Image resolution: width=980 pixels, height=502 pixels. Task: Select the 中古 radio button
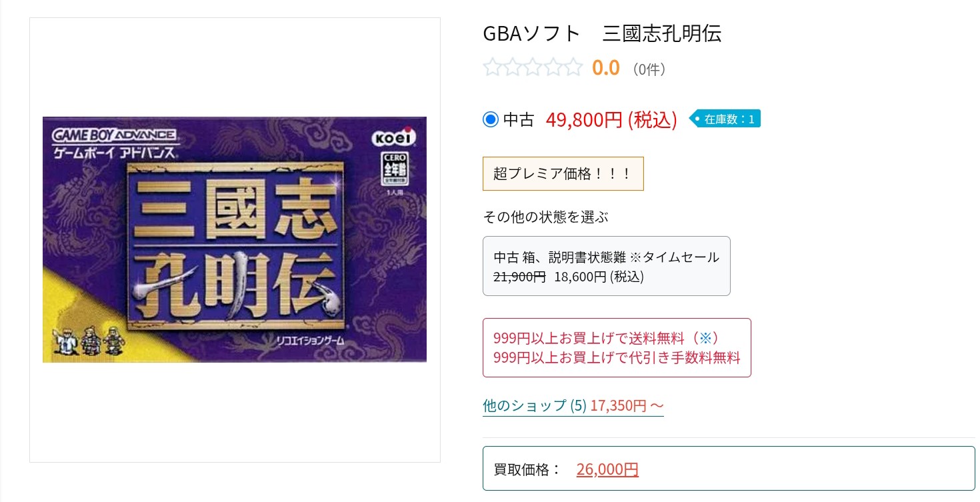click(x=491, y=119)
